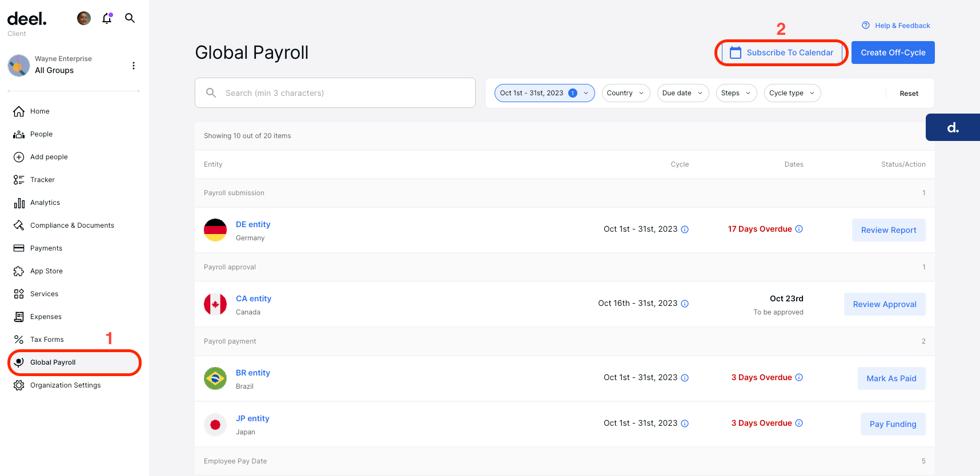Click the Compliance & Documents gavel icon
The width and height of the screenshot is (980, 476).
19,225
